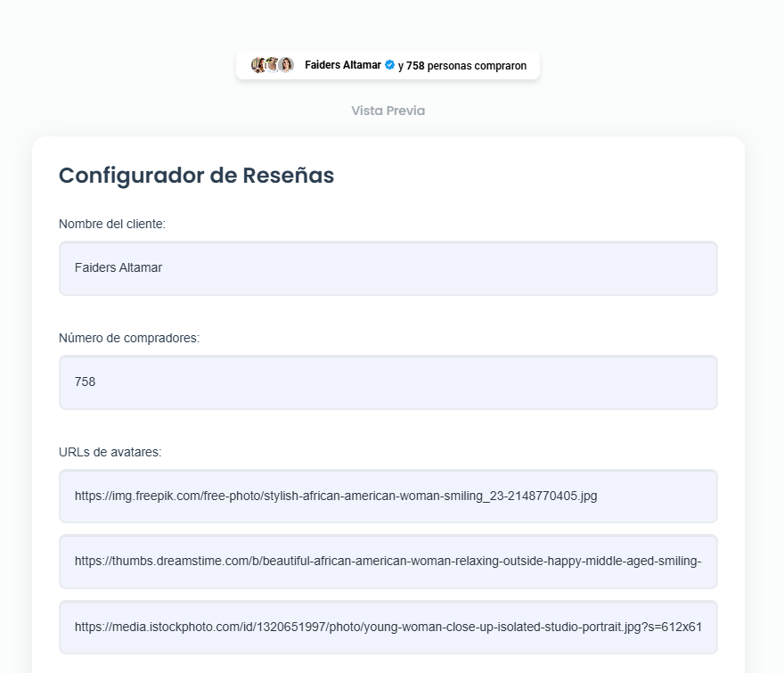Click the Vista Previa label

coord(387,111)
